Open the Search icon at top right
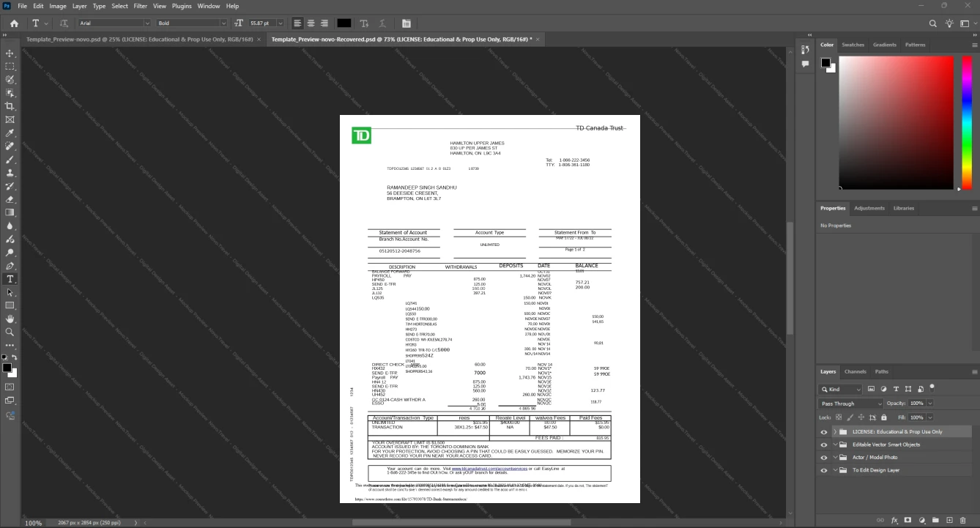Screen dimensions: 980x528 (x=933, y=23)
